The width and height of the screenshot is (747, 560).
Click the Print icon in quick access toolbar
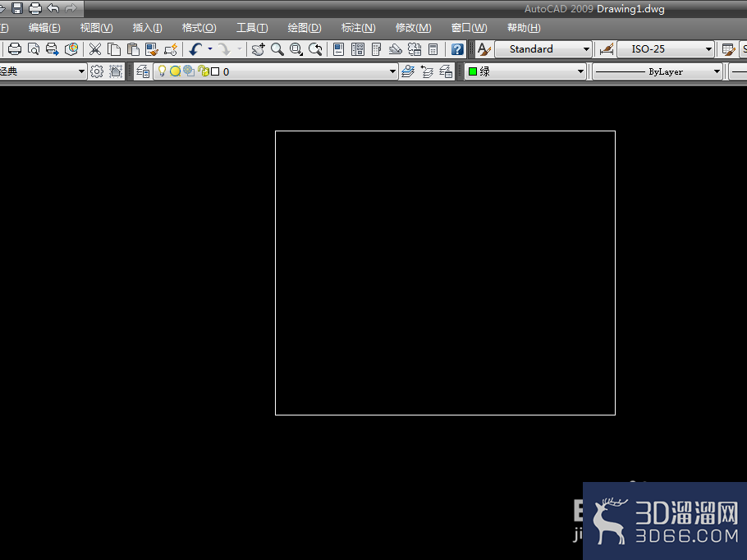(35, 8)
